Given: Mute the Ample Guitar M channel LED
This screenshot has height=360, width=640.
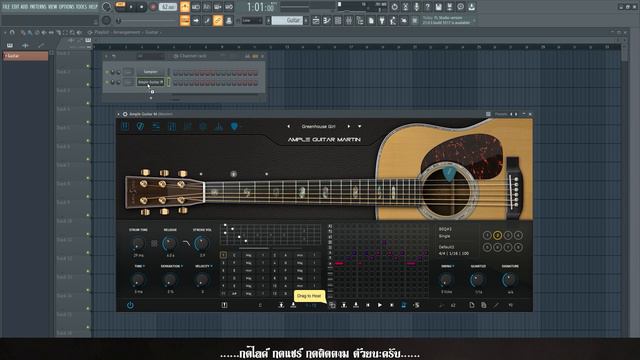Looking at the screenshot, I should [107, 82].
